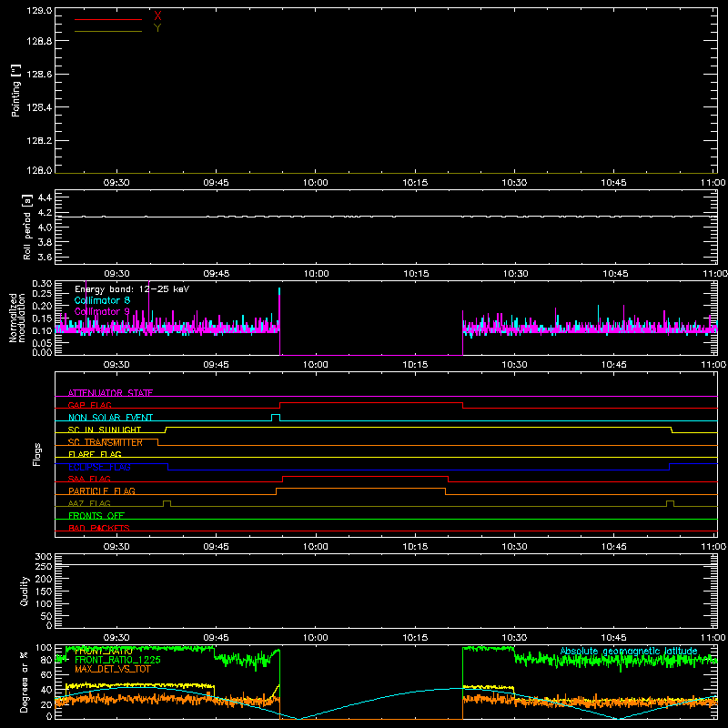Click the 10:15 label under modulation panel

[415, 365]
